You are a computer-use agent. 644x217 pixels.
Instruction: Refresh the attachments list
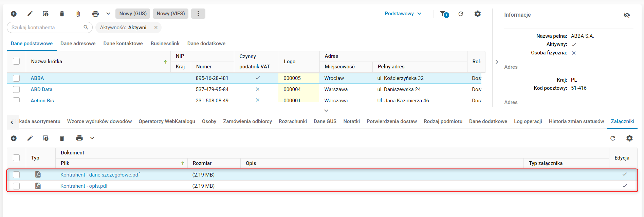pyautogui.click(x=613, y=138)
